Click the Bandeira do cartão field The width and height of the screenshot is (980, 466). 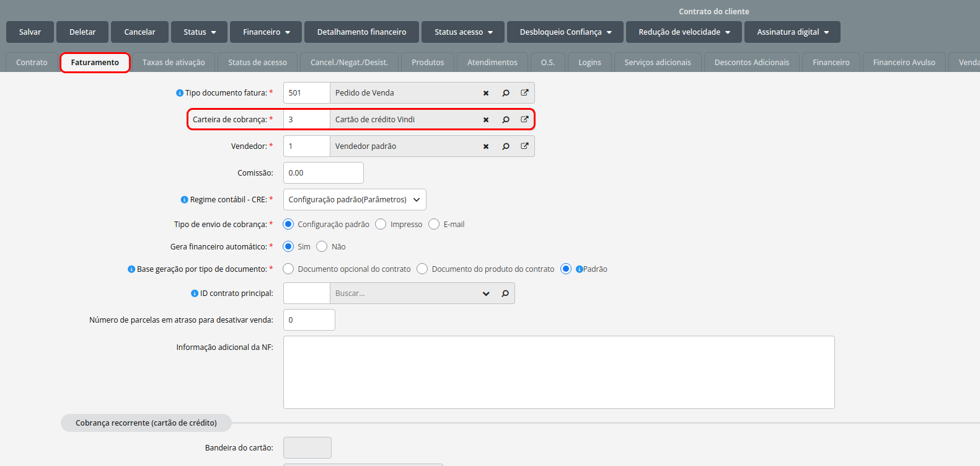(x=307, y=448)
